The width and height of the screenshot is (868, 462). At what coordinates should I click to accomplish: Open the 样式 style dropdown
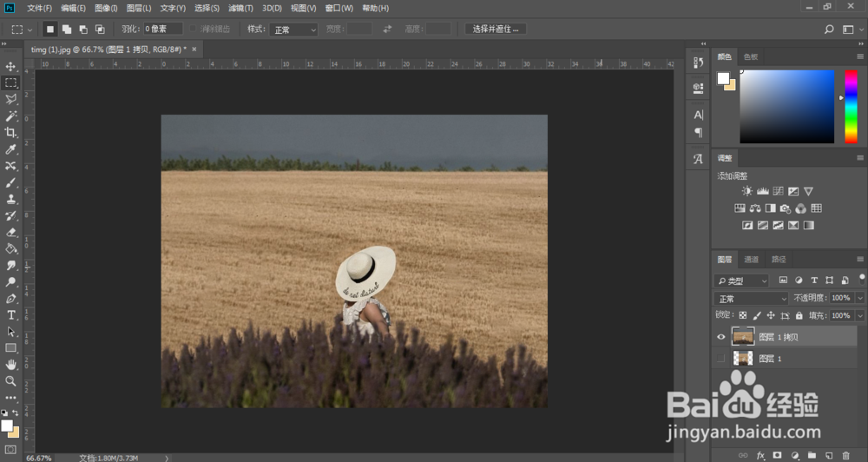pyautogui.click(x=293, y=30)
